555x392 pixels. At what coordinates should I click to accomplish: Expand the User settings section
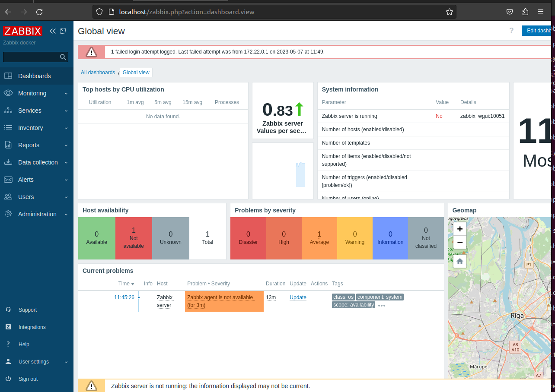[x=66, y=361]
